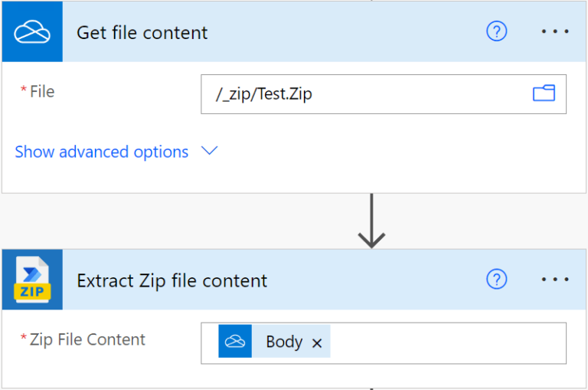Select the Body dynamic content token
Image resolution: width=588 pixels, height=390 pixels.
coord(284,342)
